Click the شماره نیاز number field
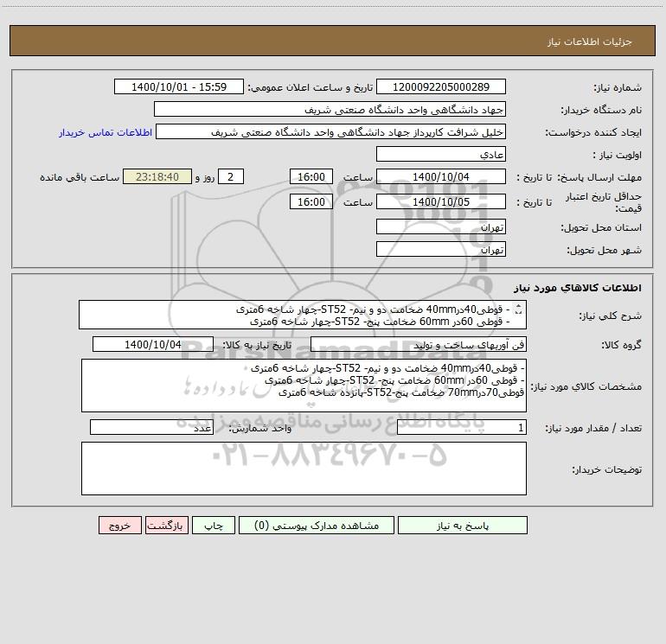The width and height of the screenshot is (666, 644). click(x=441, y=86)
